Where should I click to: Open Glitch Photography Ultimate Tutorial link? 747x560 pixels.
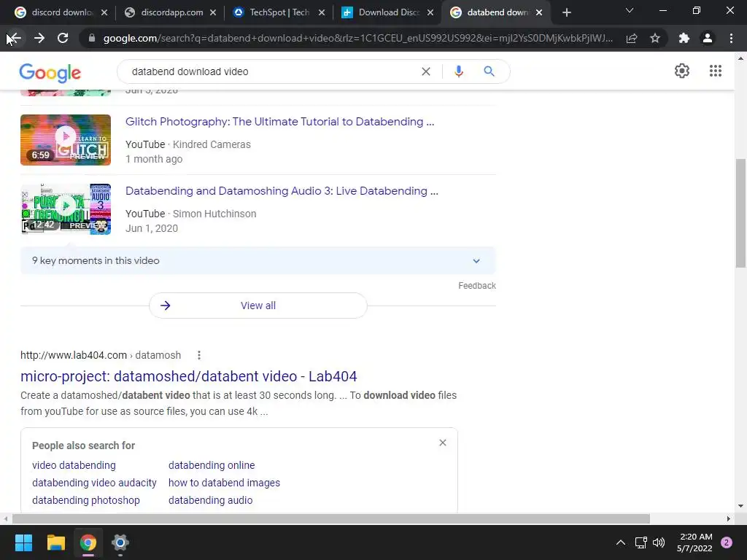pyautogui.click(x=279, y=122)
